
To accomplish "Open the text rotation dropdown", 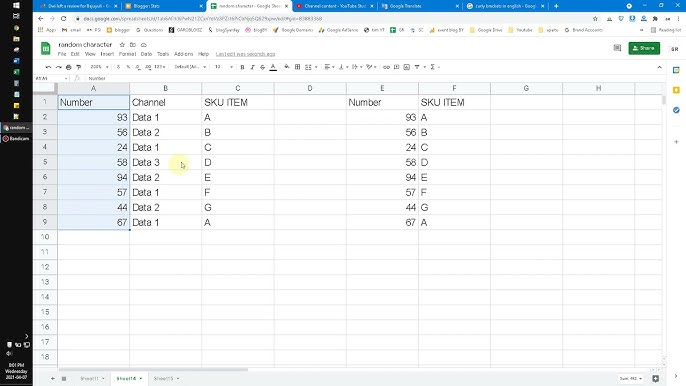I will tap(371, 67).
